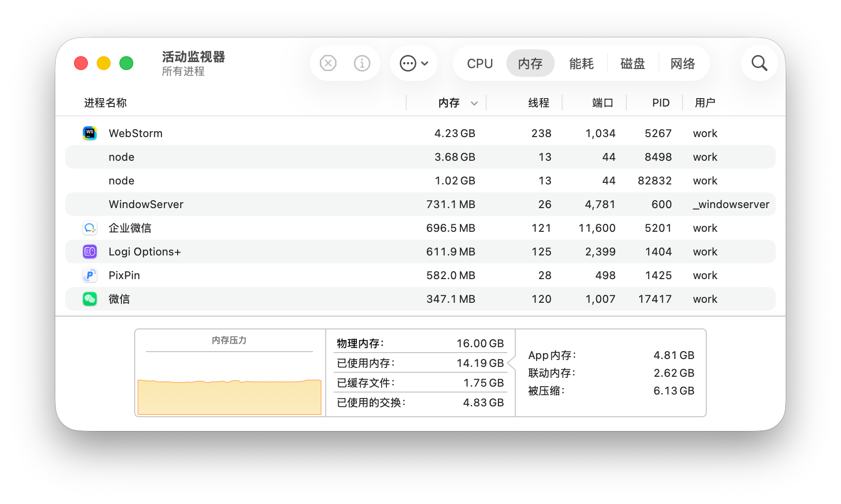The width and height of the screenshot is (841, 504).
Task: Open the 磁盘 tab
Action: [632, 64]
